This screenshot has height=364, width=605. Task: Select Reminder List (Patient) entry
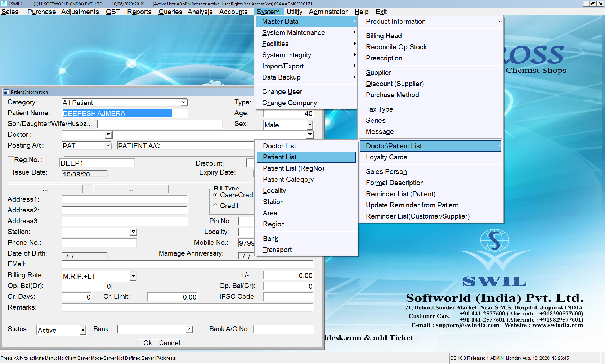(430, 194)
